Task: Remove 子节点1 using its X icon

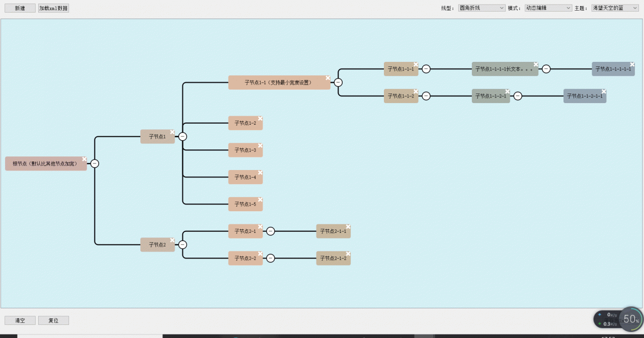Action: tap(172, 132)
